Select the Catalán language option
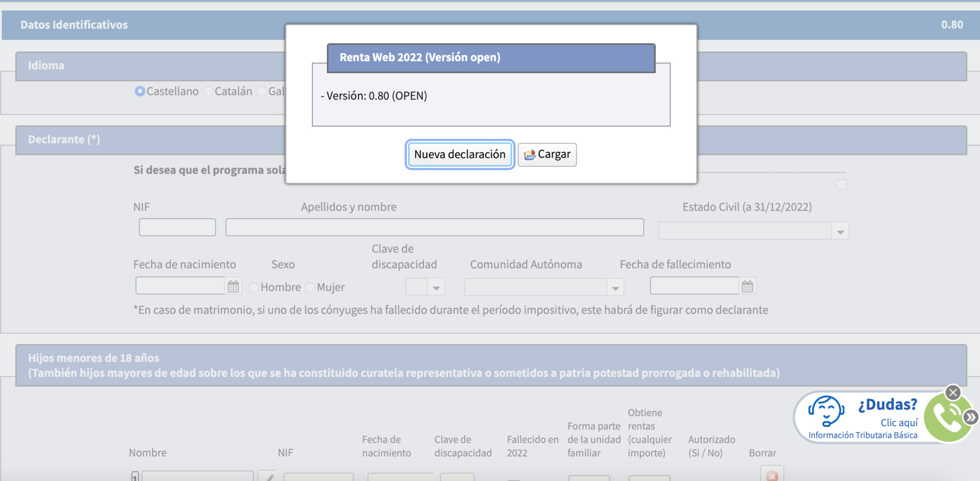This screenshot has width=980, height=481. pyautogui.click(x=208, y=91)
